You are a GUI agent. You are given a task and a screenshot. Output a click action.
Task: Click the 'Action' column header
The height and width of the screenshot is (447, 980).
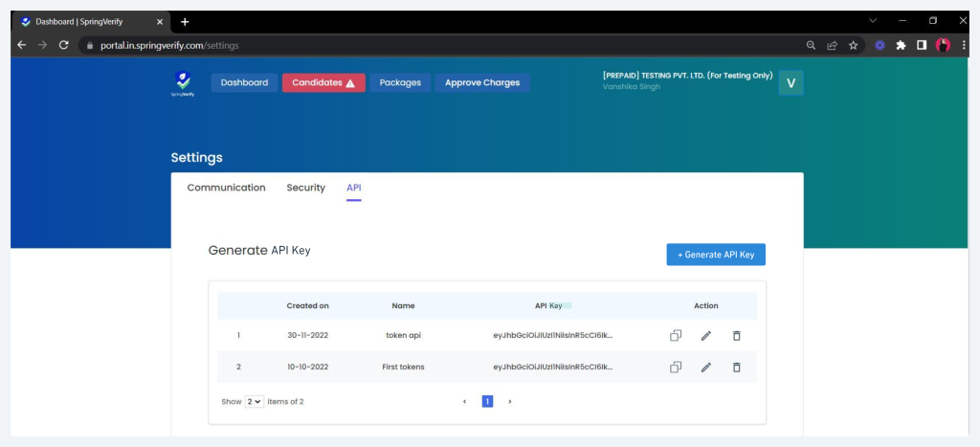coord(705,305)
